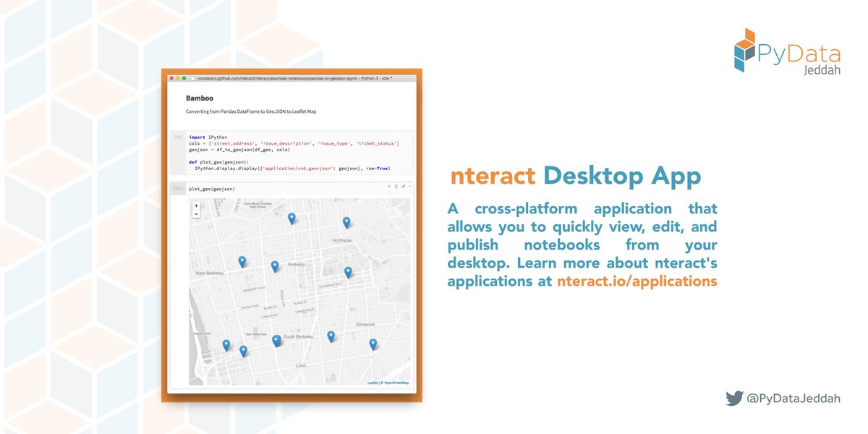This screenshot has width=868, height=434.
Task: Select the map marker above Northside label
Action: pos(346,222)
